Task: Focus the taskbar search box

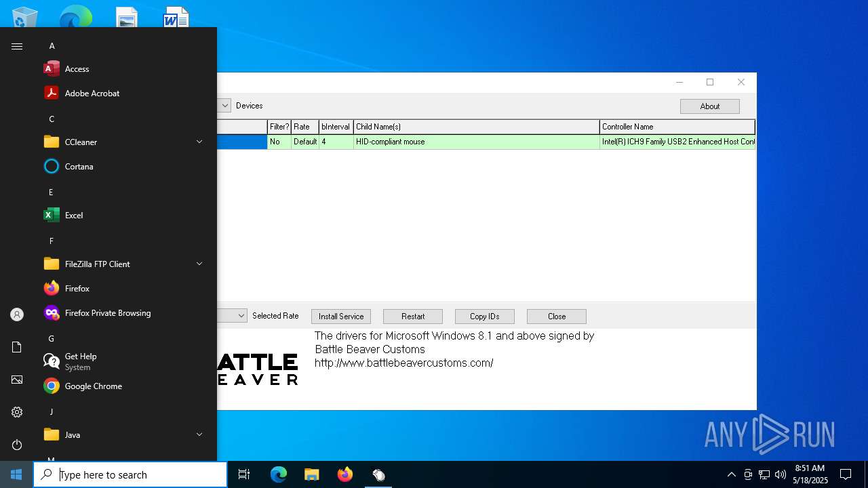Action: (x=130, y=474)
